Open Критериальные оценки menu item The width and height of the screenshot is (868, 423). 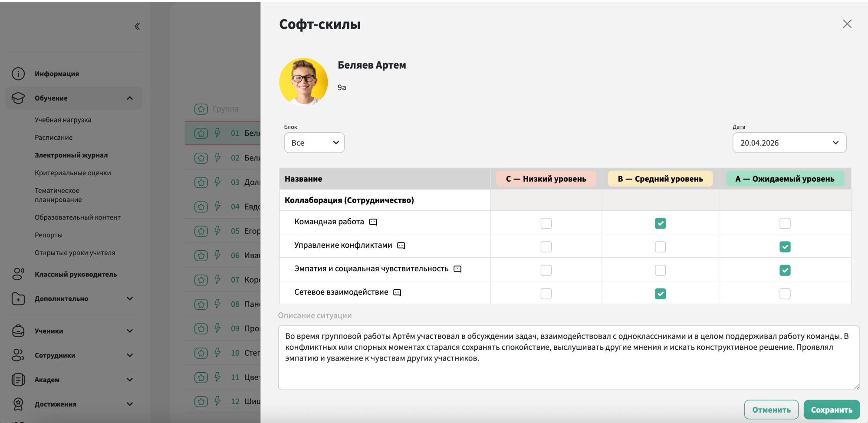tap(73, 173)
